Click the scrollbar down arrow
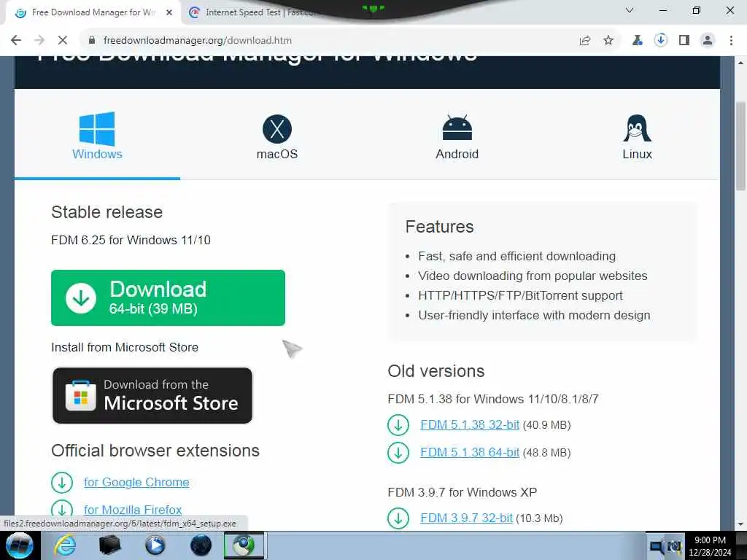Screen dimensions: 747x560 coord(740,524)
